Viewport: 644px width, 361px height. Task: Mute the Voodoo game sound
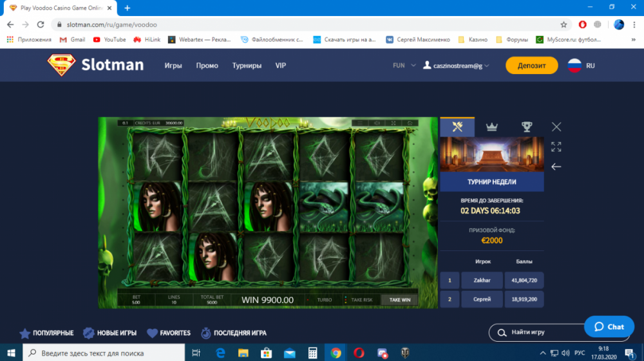pyautogui.click(x=377, y=123)
